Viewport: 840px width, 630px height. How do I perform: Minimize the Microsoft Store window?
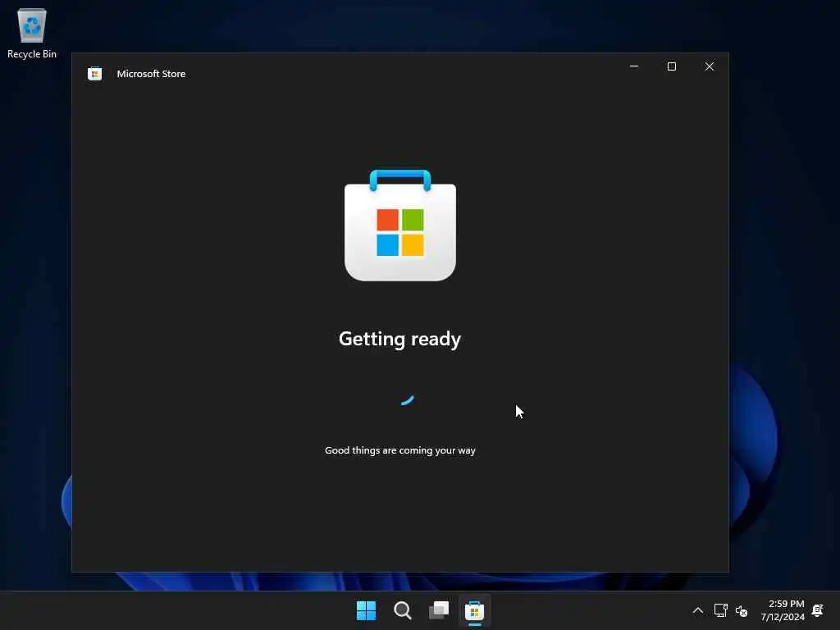[x=634, y=66]
